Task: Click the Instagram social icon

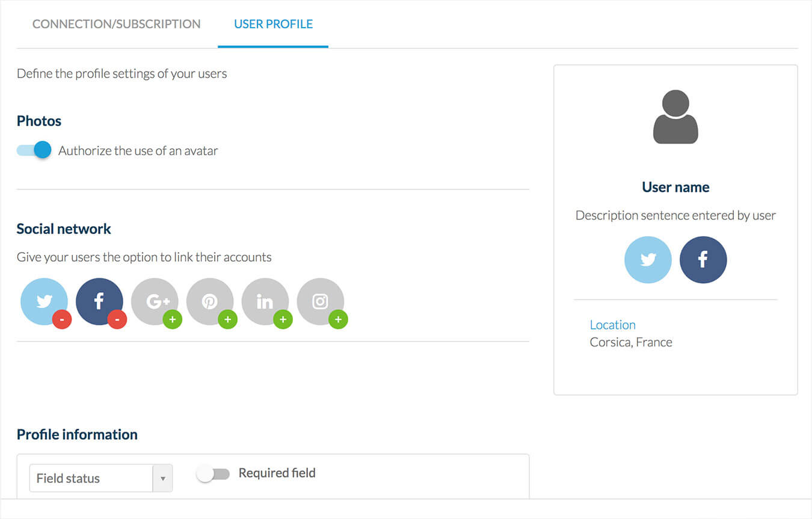Action: 320,301
